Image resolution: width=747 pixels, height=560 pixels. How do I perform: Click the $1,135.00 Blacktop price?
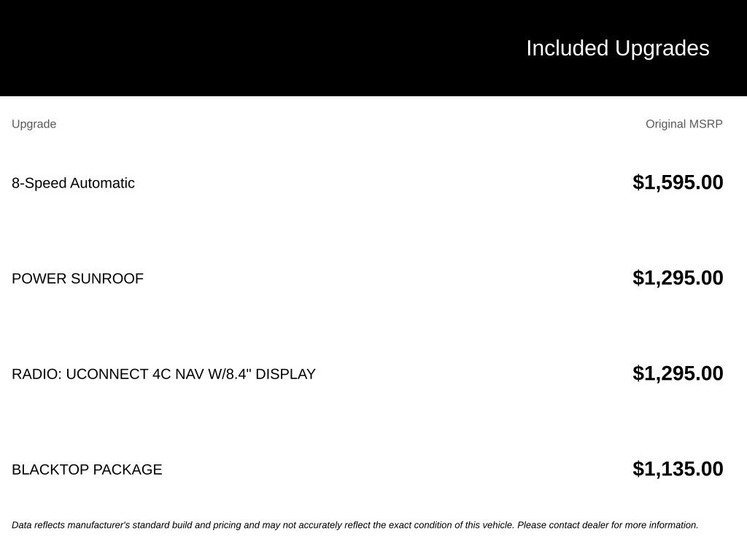coord(678,469)
